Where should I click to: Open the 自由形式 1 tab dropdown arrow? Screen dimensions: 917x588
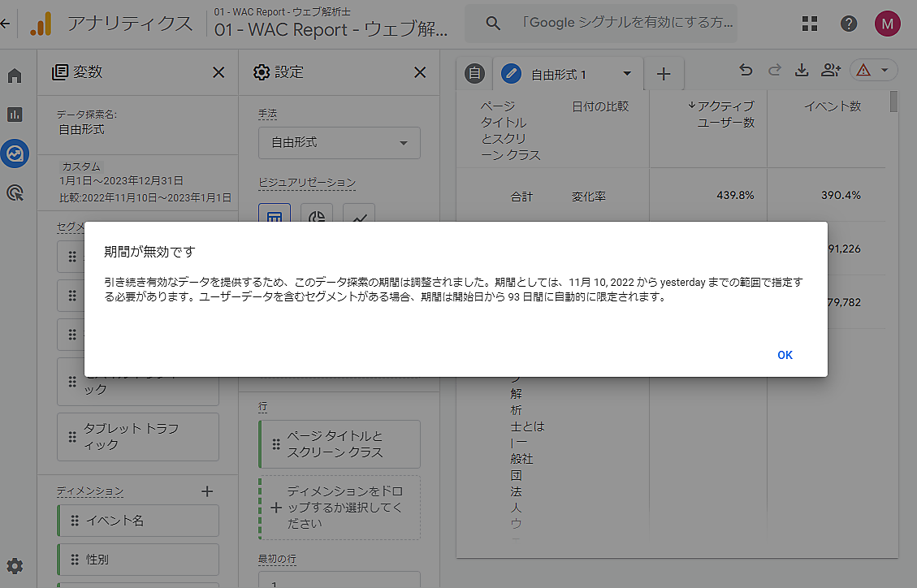pyautogui.click(x=626, y=74)
